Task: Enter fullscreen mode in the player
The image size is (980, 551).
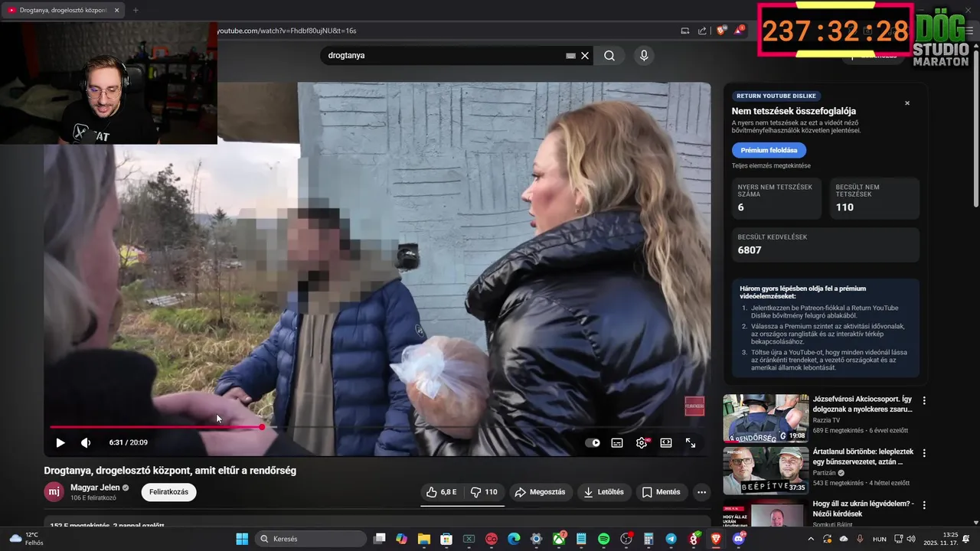Action: 691,442
